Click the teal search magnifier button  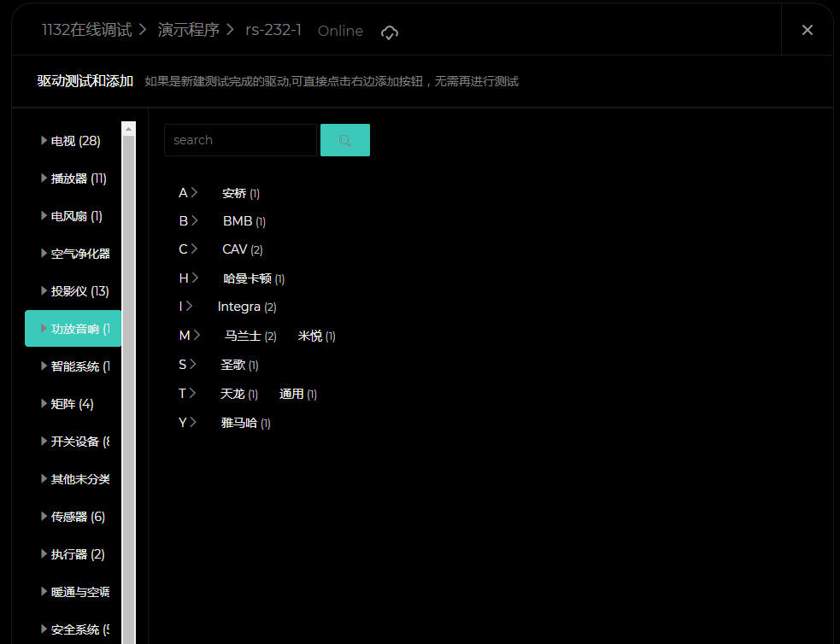(x=345, y=140)
